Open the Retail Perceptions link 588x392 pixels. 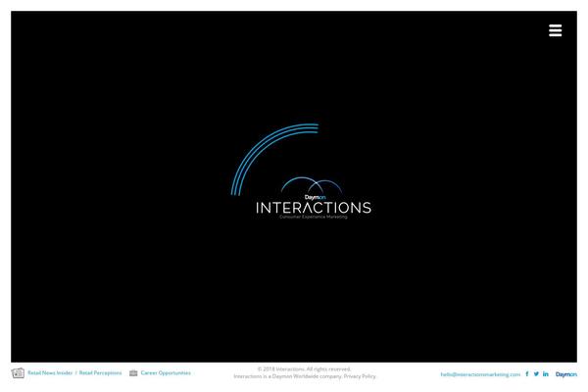click(100, 372)
